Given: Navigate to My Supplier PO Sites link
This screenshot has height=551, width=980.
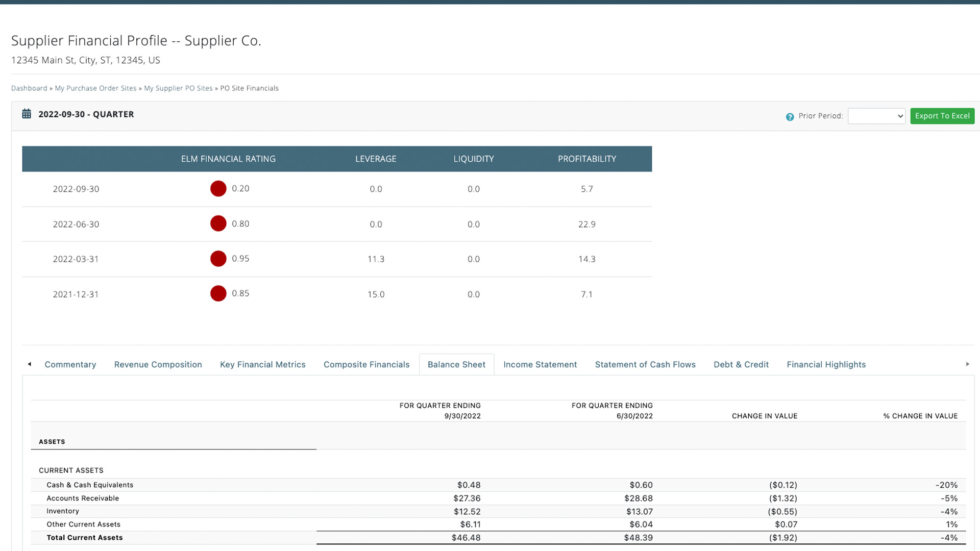Looking at the screenshot, I should (178, 88).
